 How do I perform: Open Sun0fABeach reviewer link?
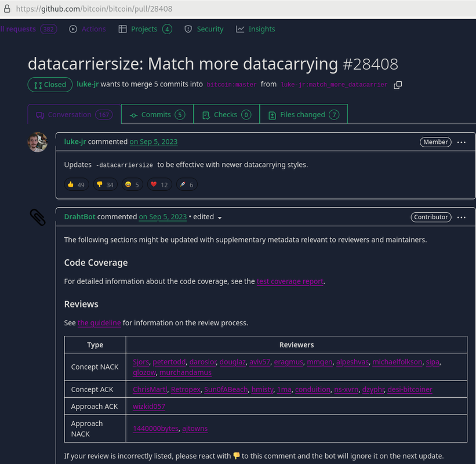coord(226,390)
